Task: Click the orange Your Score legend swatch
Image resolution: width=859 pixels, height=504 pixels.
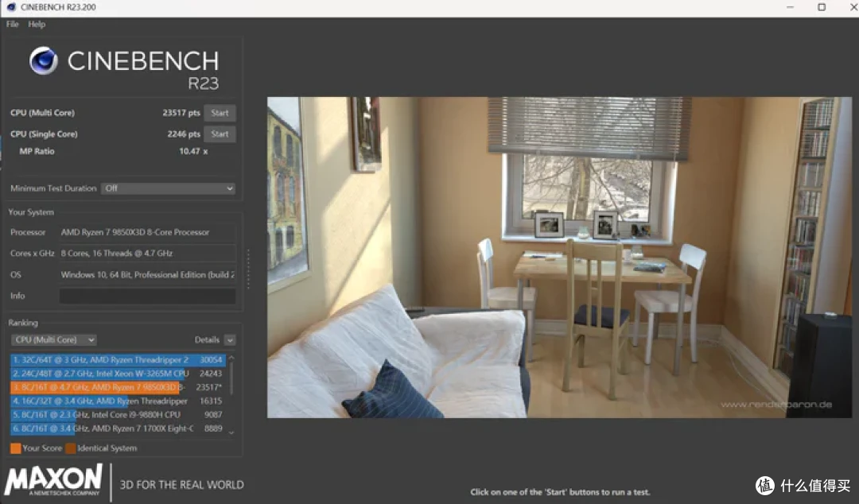Action: pos(15,448)
